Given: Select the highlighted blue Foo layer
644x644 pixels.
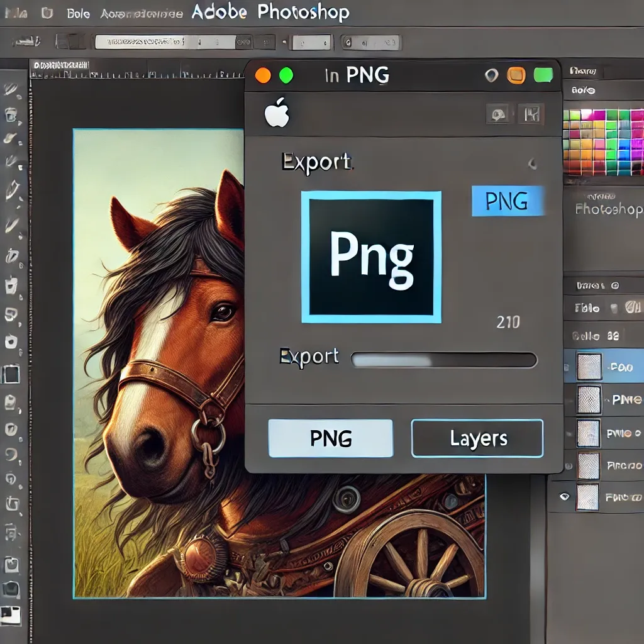Looking at the screenshot, I should pos(604,366).
